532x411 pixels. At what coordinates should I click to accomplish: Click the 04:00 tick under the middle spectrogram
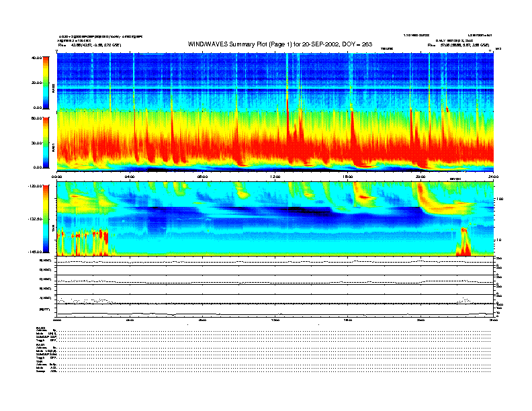(x=130, y=177)
